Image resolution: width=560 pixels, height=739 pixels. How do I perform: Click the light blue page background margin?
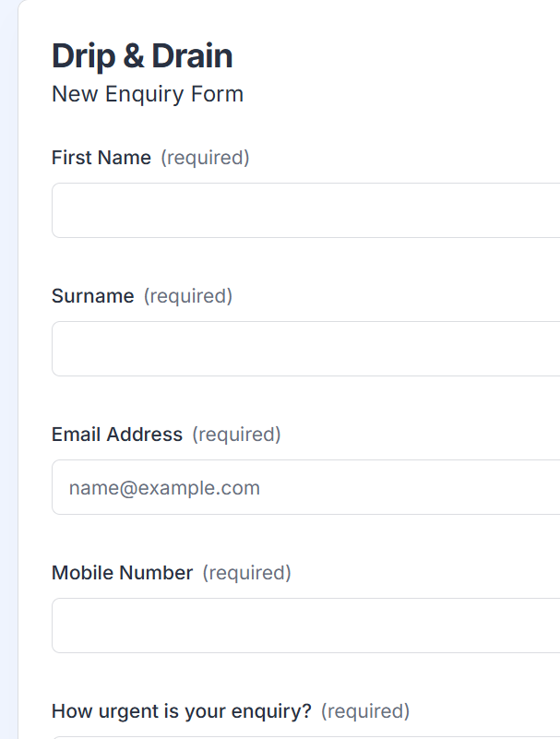pyautogui.click(x=8, y=369)
